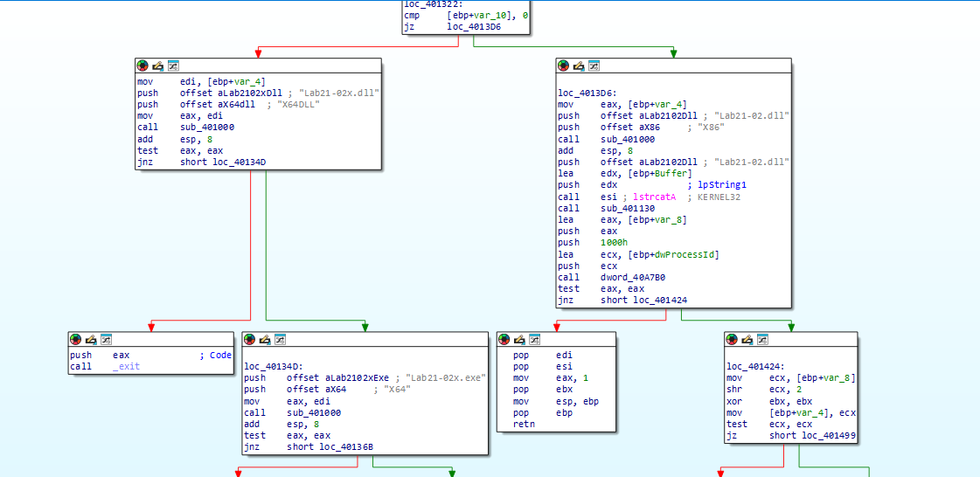Click group icon on retn node
Viewport: 980px width, 477px height.
coord(535,339)
